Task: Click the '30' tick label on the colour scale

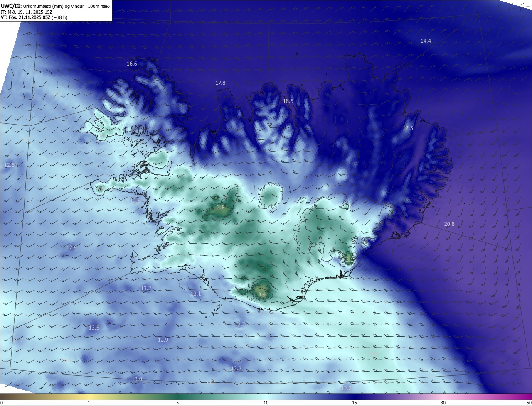Action: click(443, 403)
